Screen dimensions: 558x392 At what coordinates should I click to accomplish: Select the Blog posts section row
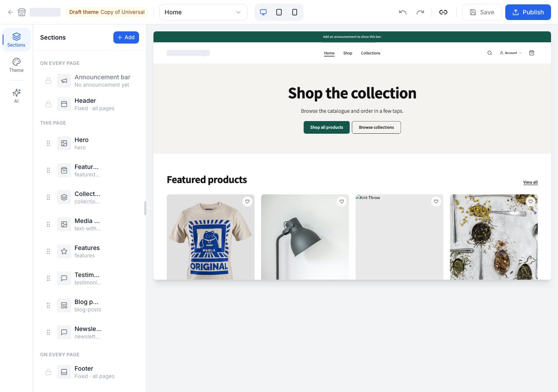89,305
